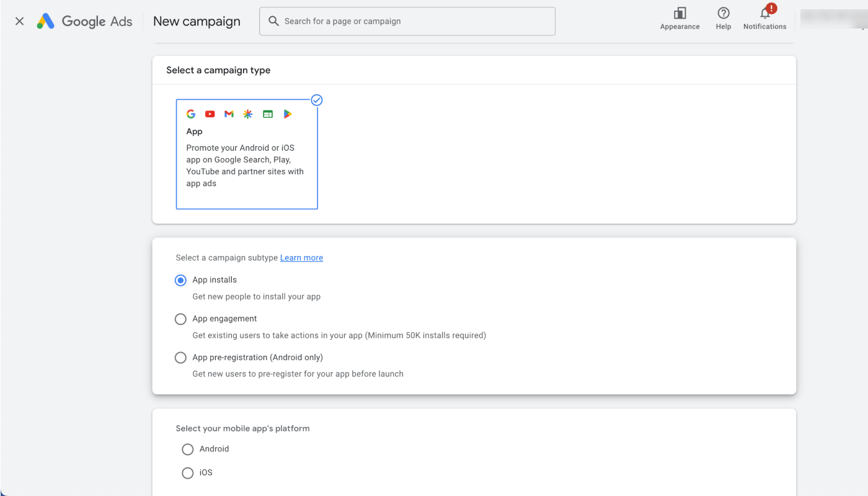Select the App campaign type card
This screenshot has width=868, height=496.
coord(247,154)
